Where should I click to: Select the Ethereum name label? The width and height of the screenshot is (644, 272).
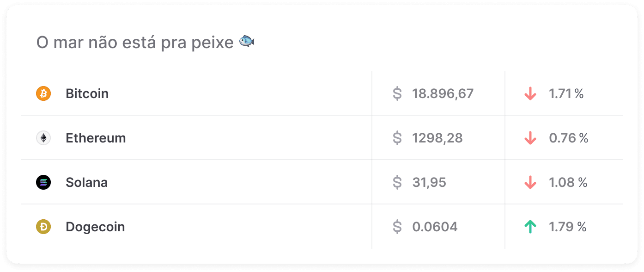(x=96, y=138)
